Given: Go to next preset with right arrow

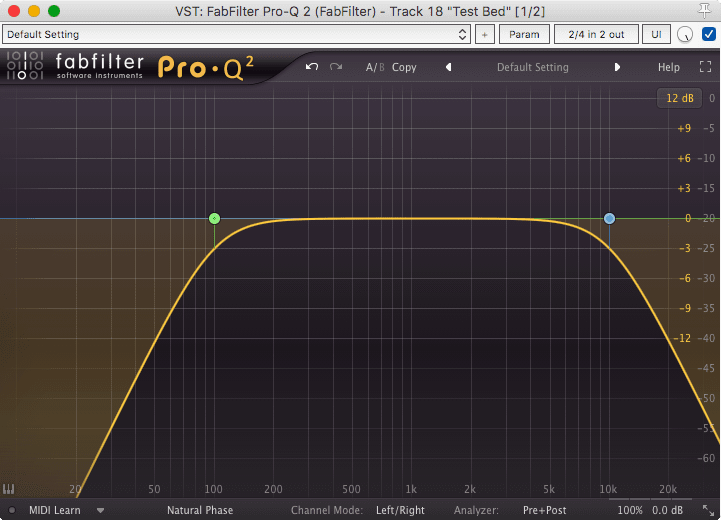Looking at the screenshot, I should (617, 67).
